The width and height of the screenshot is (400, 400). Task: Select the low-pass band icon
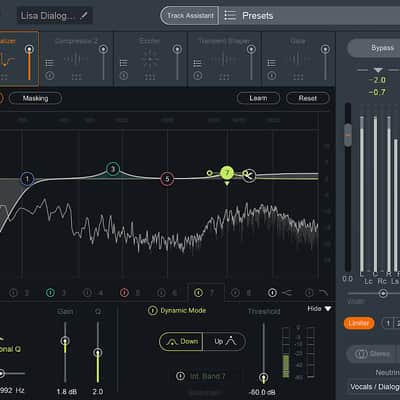click(x=323, y=293)
